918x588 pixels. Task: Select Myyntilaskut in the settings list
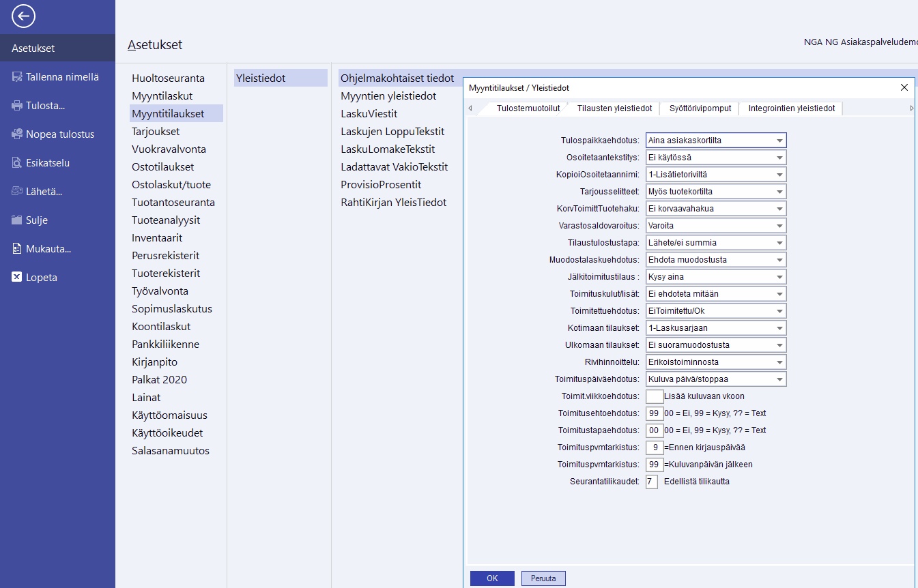pyautogui.click(x=176, y=96)
